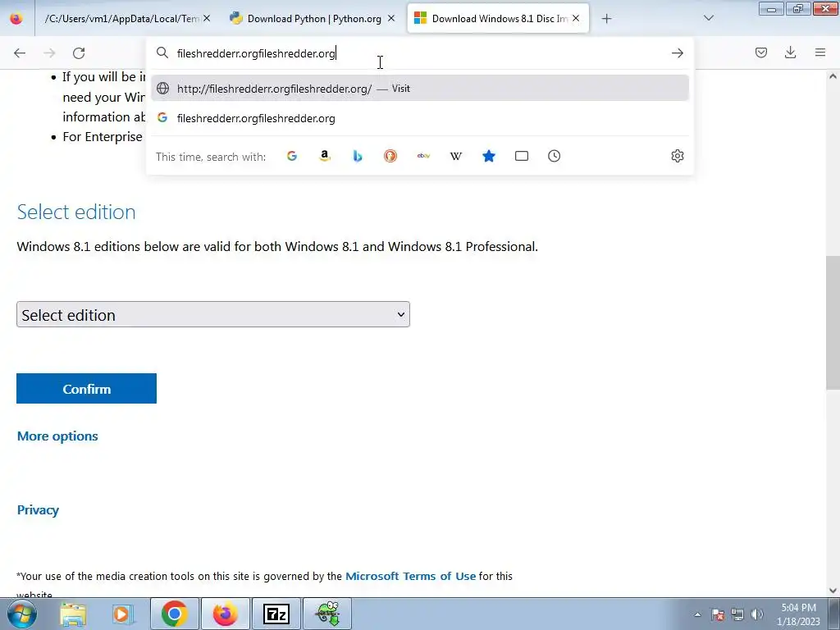840x630 pixels.
Task: Open the Firefox hamburger menu
Action: point(820,52)
